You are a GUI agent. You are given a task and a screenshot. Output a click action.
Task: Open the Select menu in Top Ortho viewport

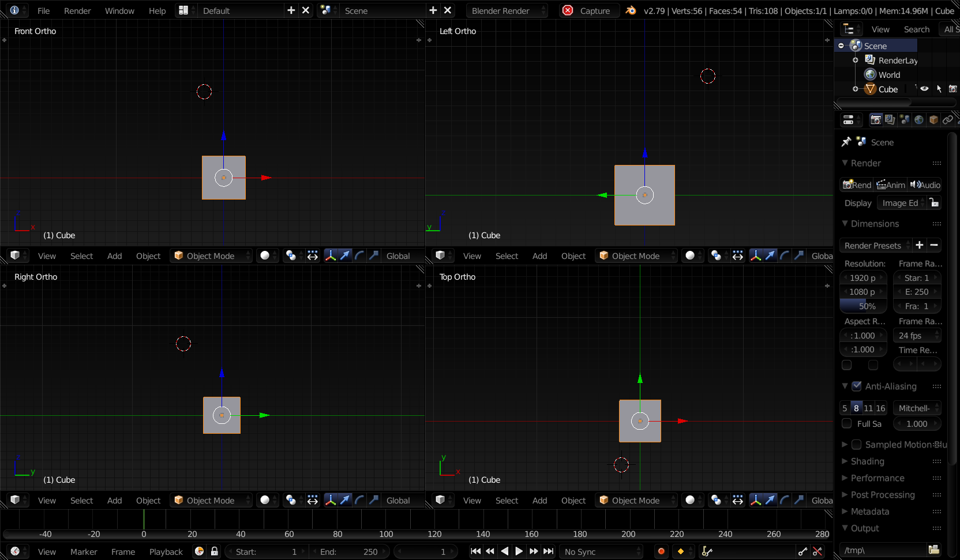[x=507, y=500]
